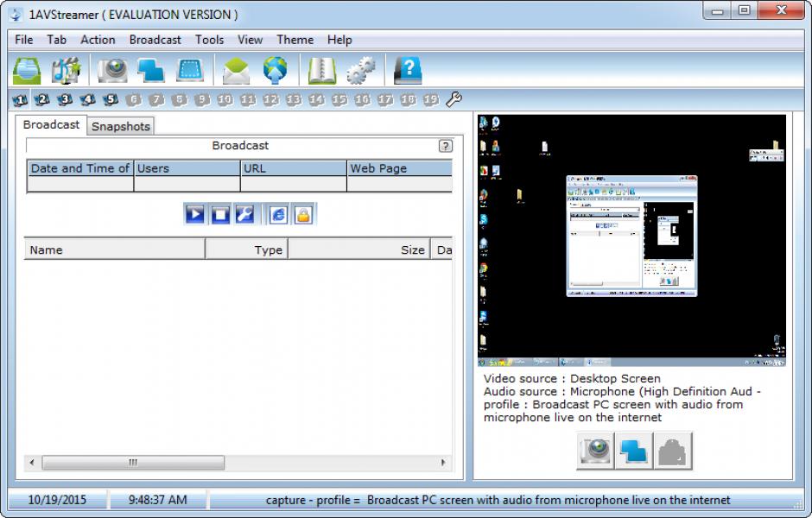Image resolution: width=812 pixels, height=518 pixels.
Task: Select webcam source button under preview
Action: [x=595, y=452]
